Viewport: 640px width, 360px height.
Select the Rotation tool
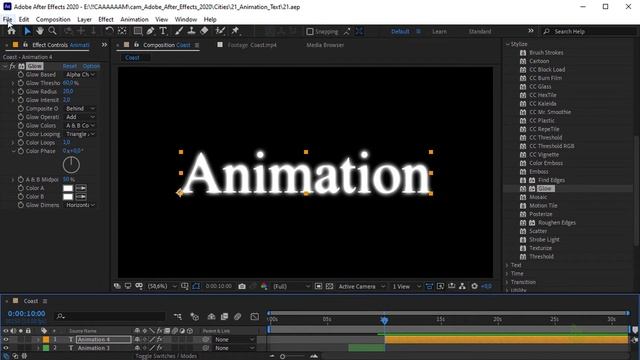click(x=109, y=31)
